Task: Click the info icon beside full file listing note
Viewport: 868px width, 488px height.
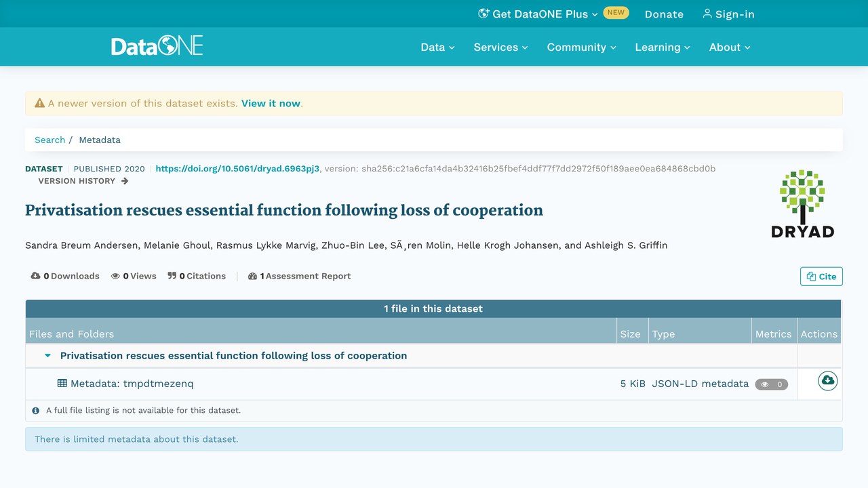Action: [x=36, y=410]
